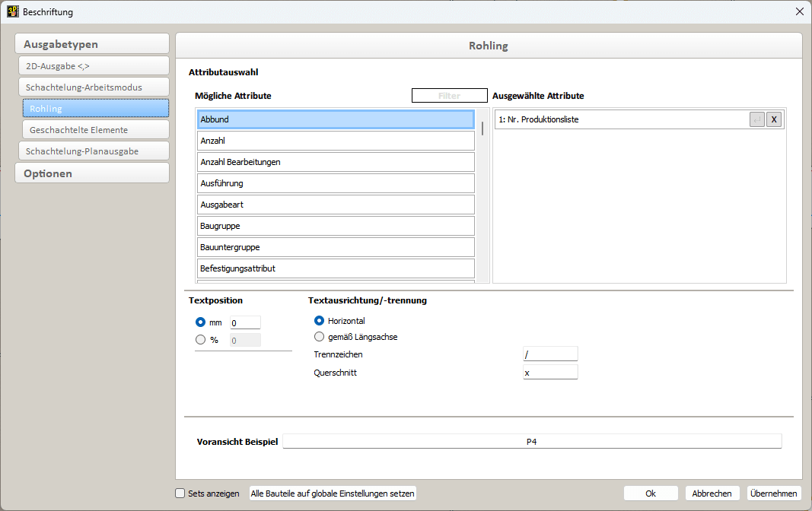
Task: Remove Nr. Produktionsliste with the X button
Action: (x=774, y=119)
